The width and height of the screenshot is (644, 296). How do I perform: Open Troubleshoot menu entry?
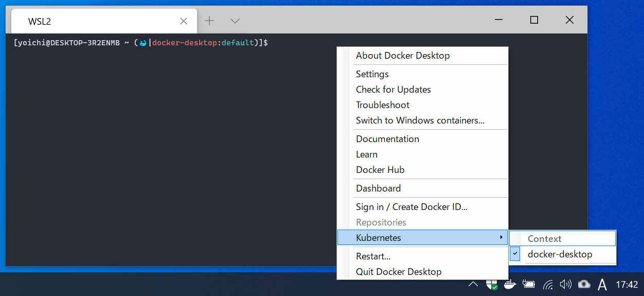tap(422, 105)
